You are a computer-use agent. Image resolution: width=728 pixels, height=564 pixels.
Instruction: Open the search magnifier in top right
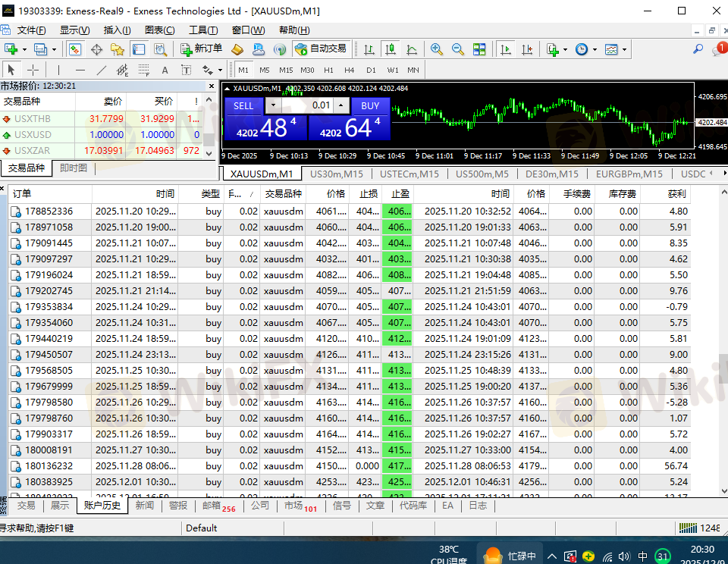pos(698,49)
